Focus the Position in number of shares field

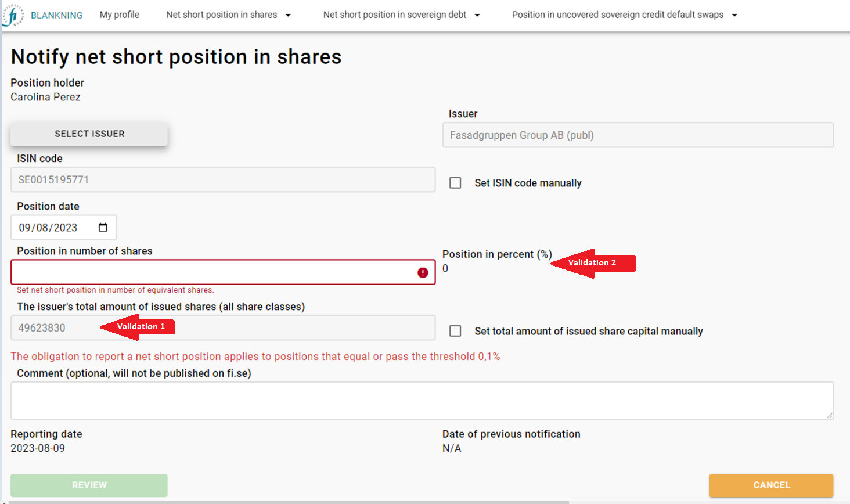[212, 272]
